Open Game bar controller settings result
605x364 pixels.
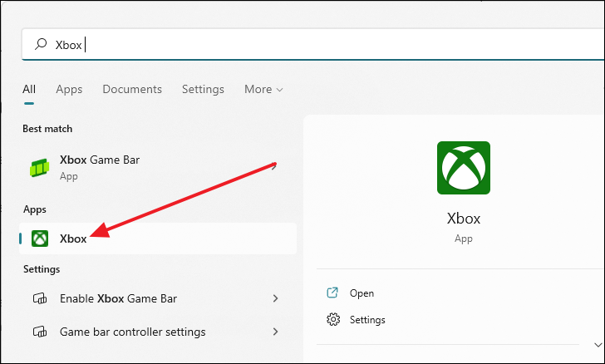click(x=158, y=332)
